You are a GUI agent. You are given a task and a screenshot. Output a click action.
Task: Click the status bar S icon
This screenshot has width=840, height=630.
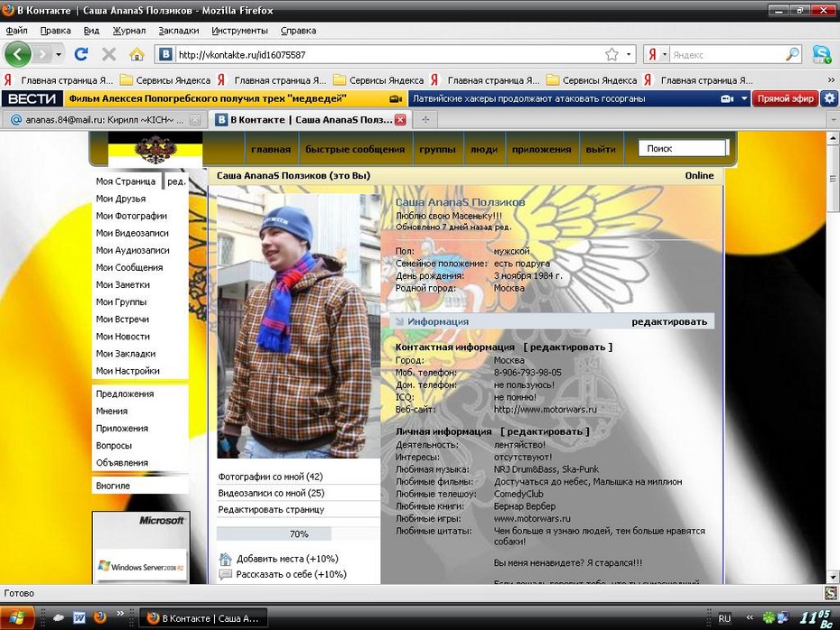[831, 593]
